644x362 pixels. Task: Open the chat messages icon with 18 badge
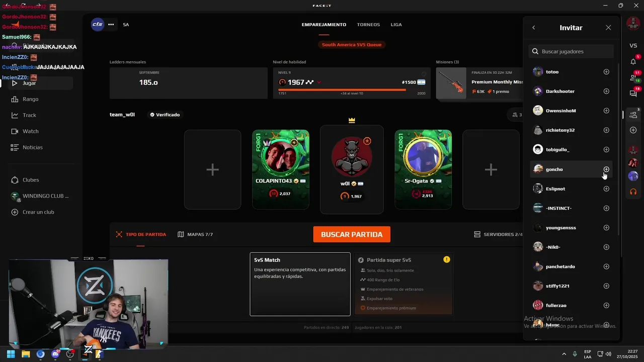tap(633, 93)
